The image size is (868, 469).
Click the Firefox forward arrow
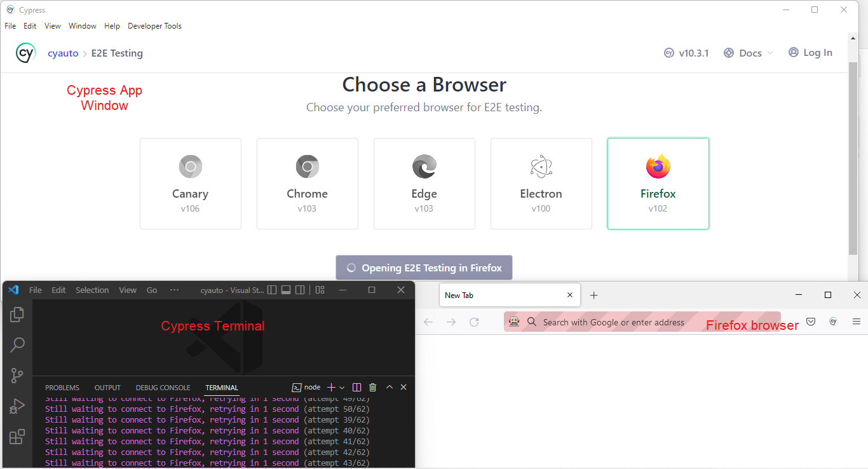coord(451,322)
